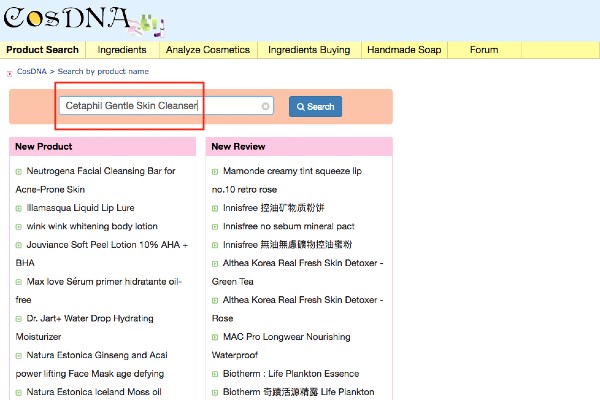Open Althea Skin Detoxer Green Tea review

tap(298, 272)
